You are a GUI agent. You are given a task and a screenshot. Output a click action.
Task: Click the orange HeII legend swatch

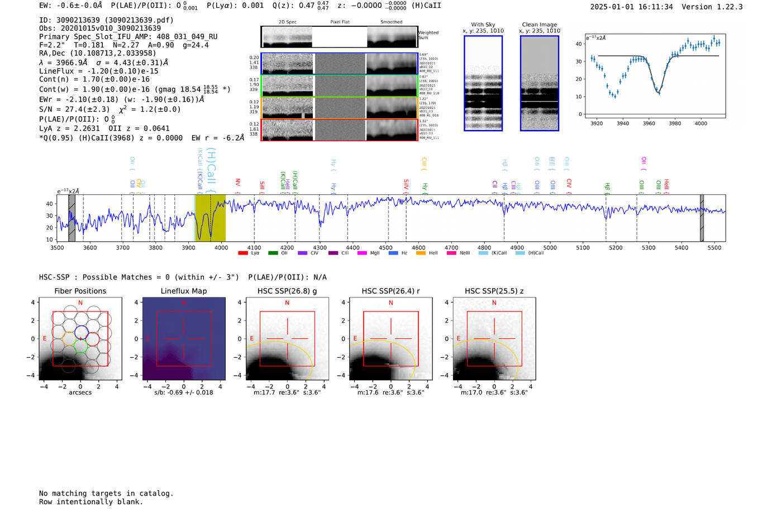421,253
